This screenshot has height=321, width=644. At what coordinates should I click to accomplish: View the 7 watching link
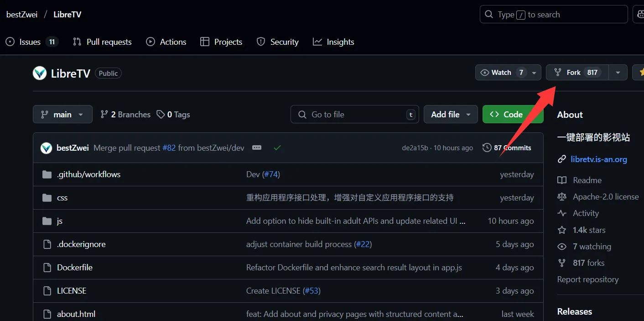click(592, 247)
